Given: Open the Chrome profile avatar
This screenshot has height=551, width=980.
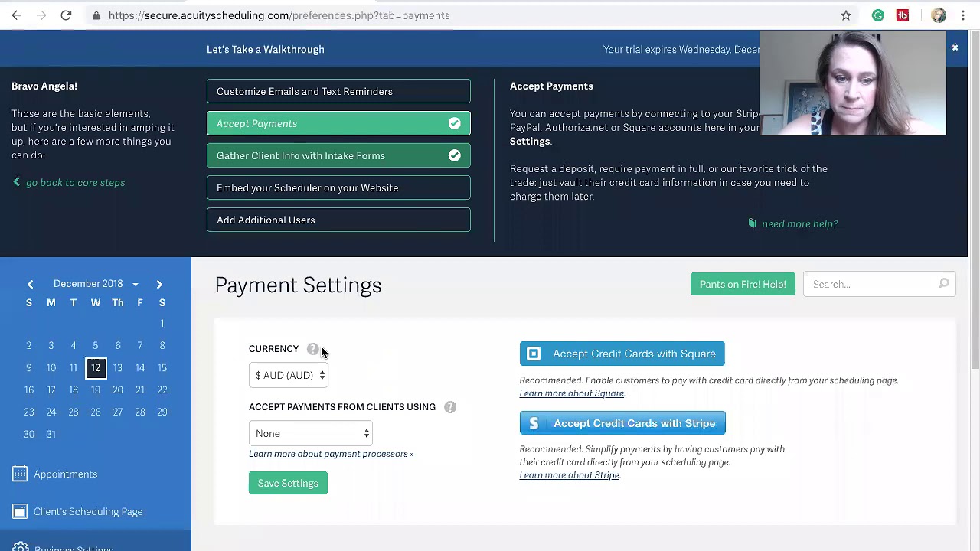Looking at the screenshot, I should tap(939, 15).
